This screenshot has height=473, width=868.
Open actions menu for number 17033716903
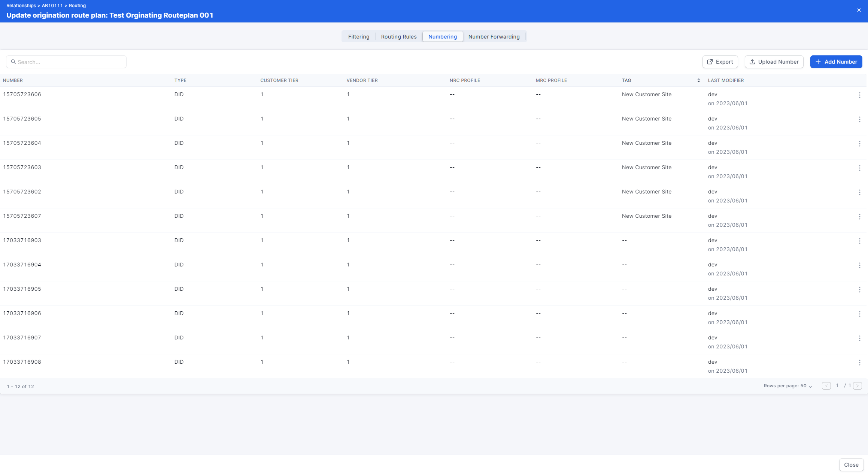(859, 241)
